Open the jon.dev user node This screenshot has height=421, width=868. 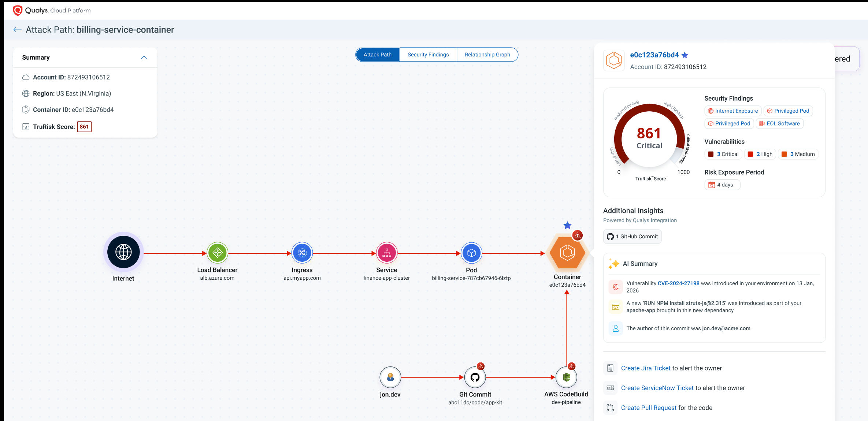[x=390, y=377]
